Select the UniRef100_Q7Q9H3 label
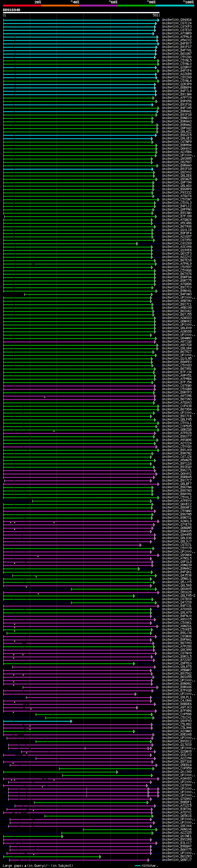 pos(177,799)
